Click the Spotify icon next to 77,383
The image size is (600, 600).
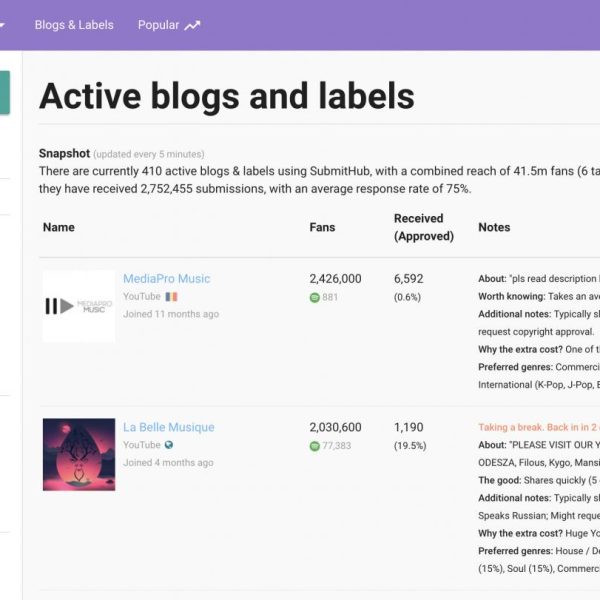(x=315, y=446)
